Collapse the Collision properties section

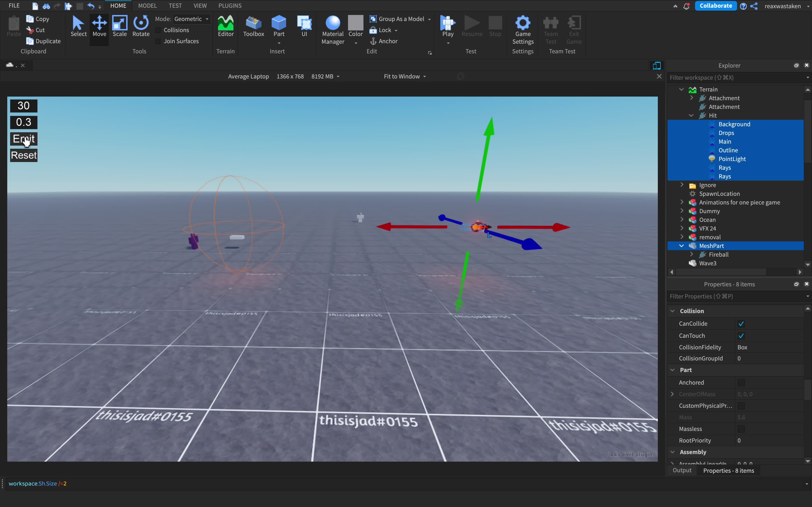(x=672, y=311)
